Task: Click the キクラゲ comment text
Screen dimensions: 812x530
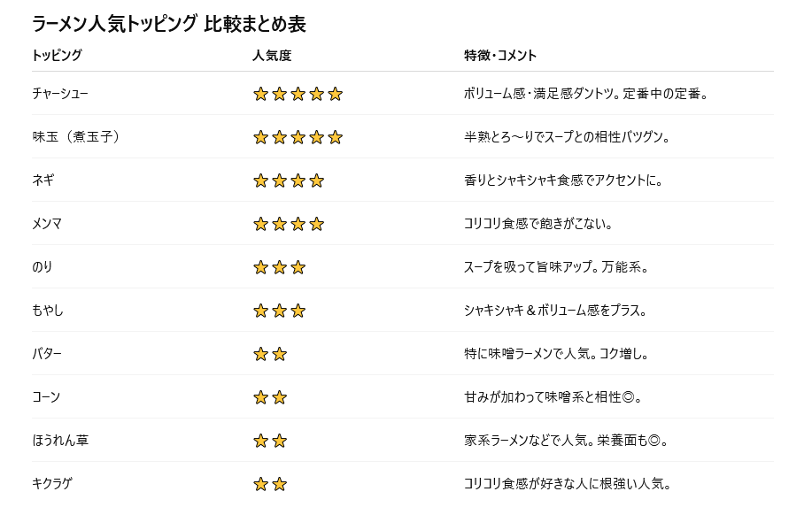Action: (x=568, y=484)
